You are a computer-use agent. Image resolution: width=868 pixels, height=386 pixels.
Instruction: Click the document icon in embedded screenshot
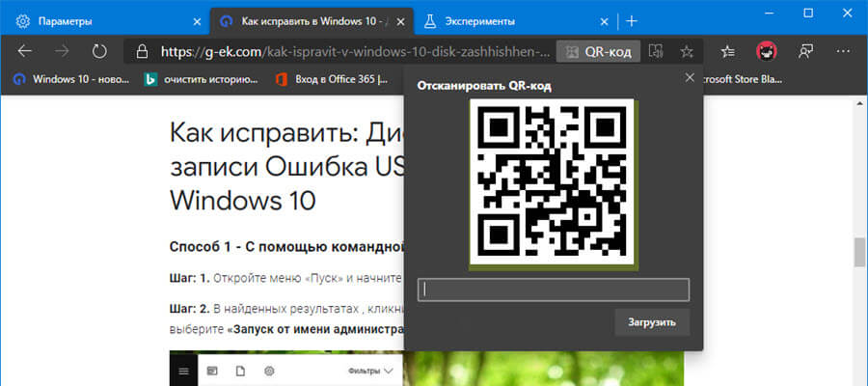click(x=240, y=371)
